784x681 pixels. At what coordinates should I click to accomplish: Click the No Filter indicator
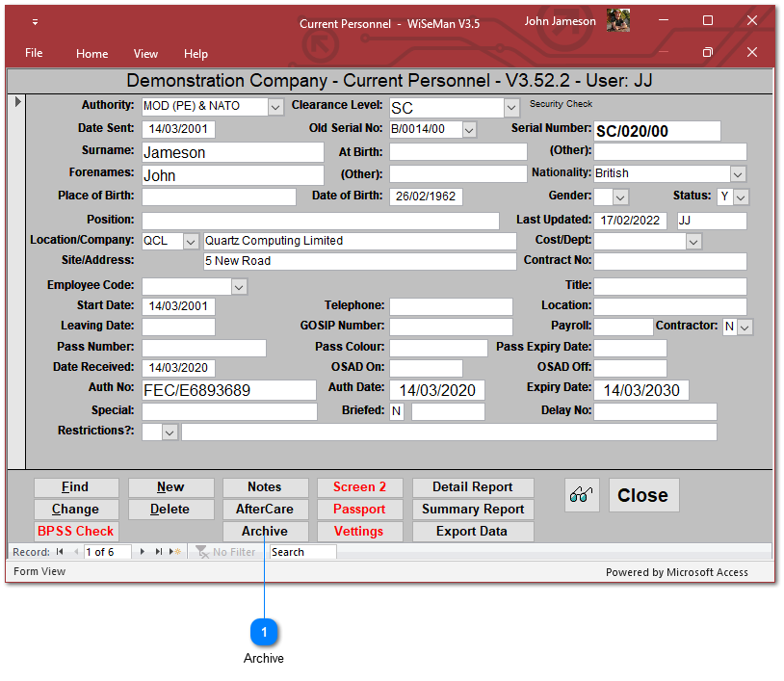pyautogui.click(x=226, y=552)
